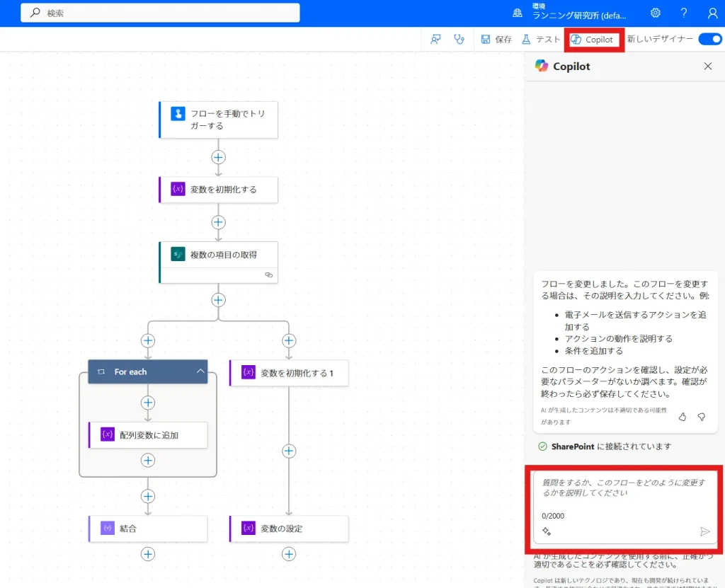Click the settings gear icon
725x588 pixels.
[x=656, y=13]
